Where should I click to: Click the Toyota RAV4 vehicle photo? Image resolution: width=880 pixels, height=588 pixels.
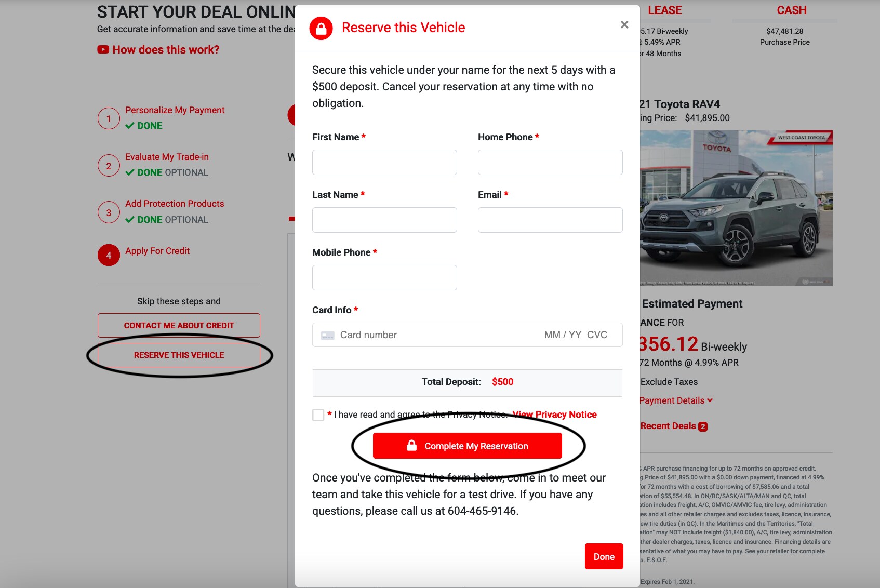(x=736, y=208)
